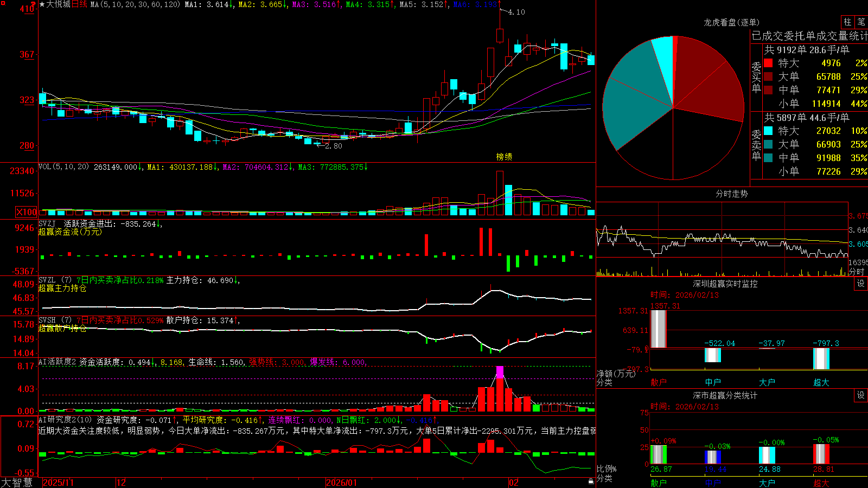This screenshot has width=868, height=488.
Task: Open 设 settings for 深市超赢分类统计
Action: (x=861, y=395)
